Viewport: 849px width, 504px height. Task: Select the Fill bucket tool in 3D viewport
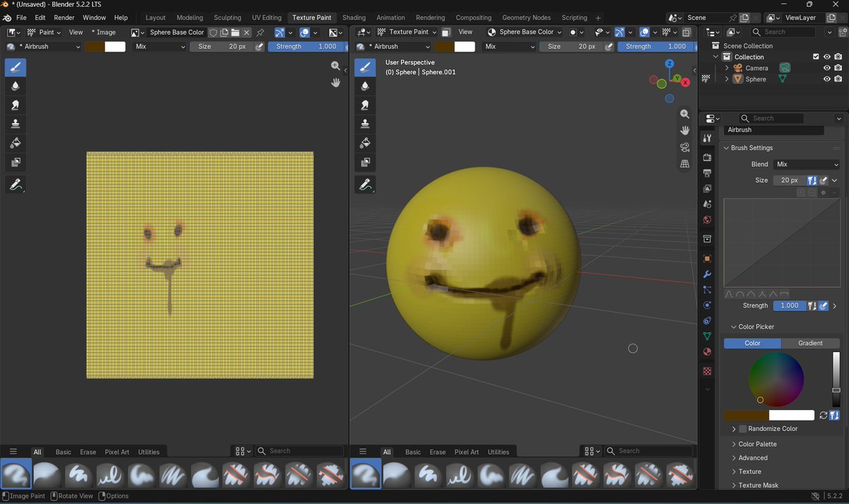click(365, 143)
